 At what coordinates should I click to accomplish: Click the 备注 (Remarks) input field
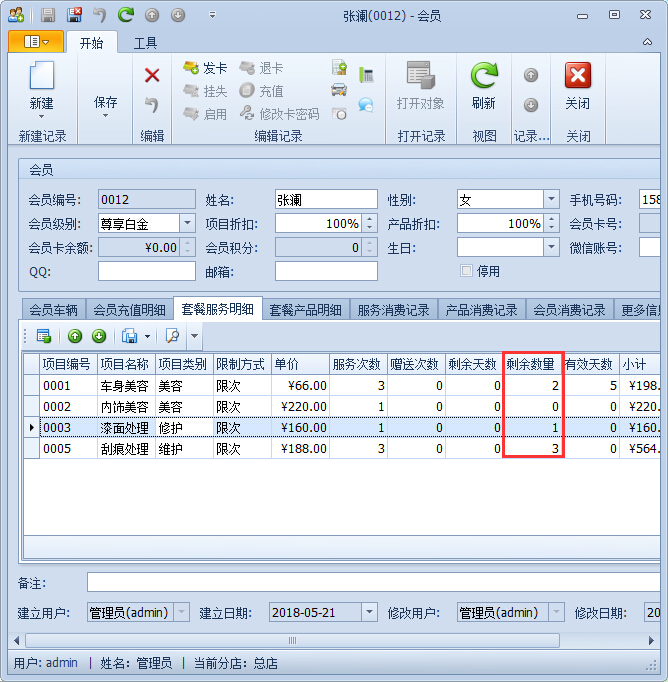(370, 582)
